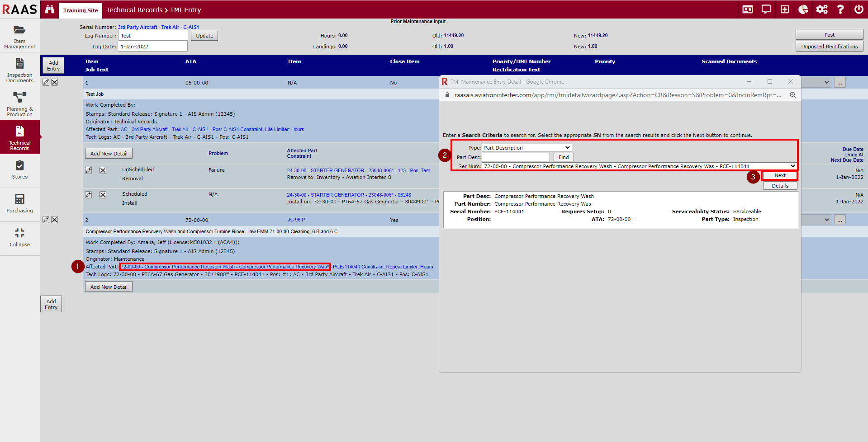Open the gears settings icon
868x442 pixels.
tap(822, 9)
